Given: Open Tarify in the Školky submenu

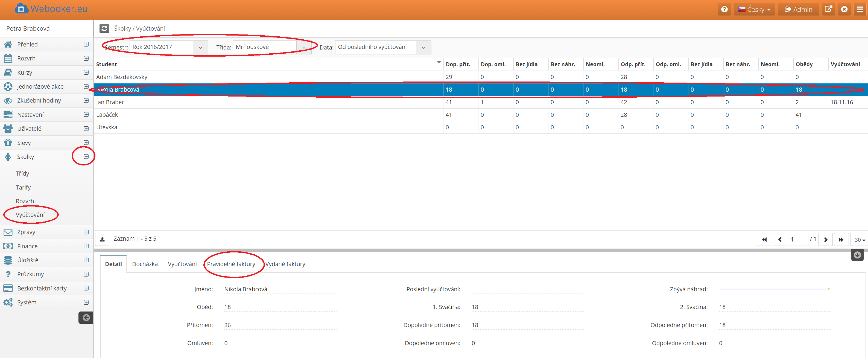Looking at the screenshot, I should click(23, 187).
